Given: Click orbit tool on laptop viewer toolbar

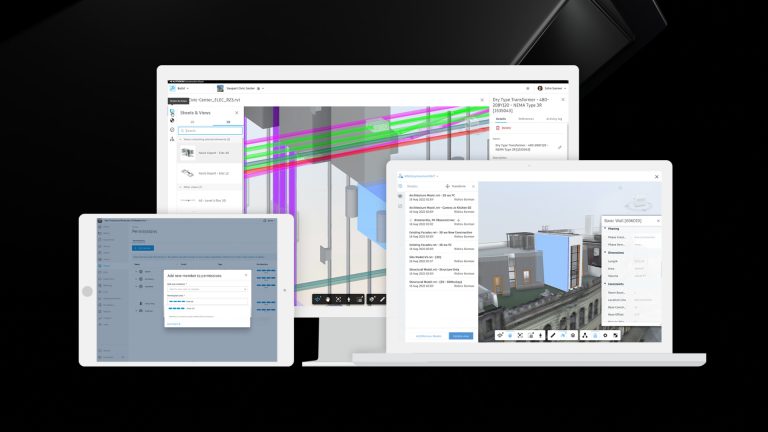Looking at the screenshot, I should pos(500,336).
